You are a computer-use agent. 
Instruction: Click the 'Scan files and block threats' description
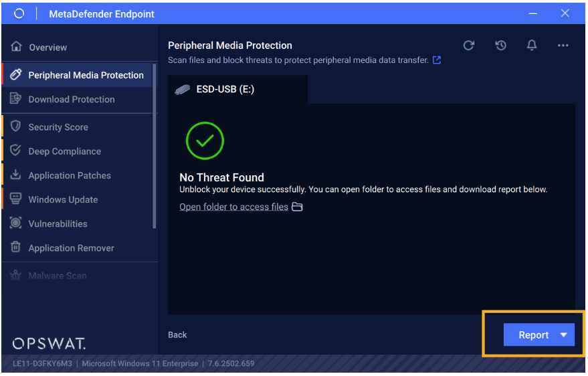point(298,60)
